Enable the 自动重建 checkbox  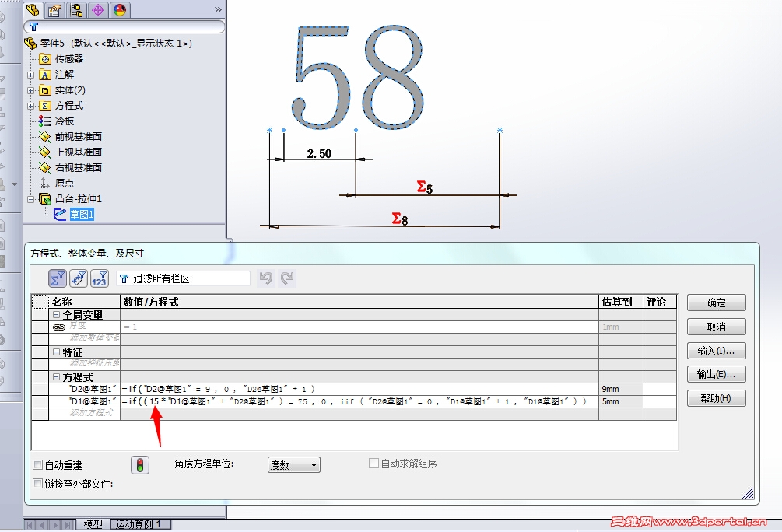37,465
